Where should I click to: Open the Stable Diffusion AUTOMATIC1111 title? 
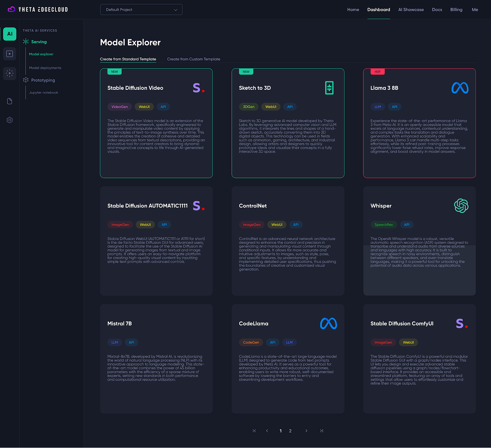click(148, 206)
